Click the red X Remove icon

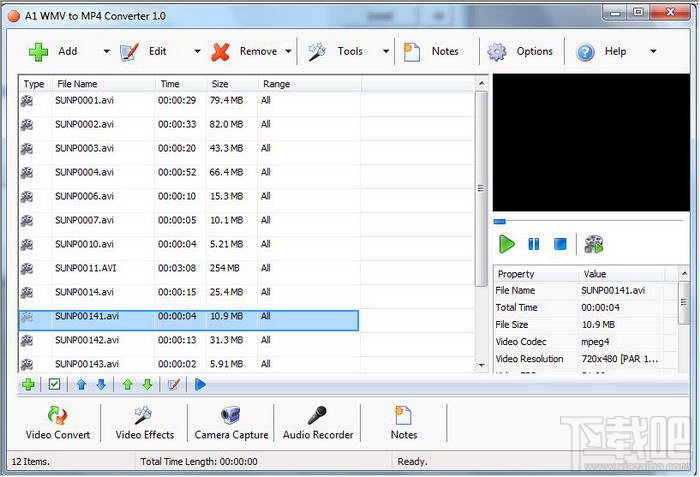(x=221, y=52)
